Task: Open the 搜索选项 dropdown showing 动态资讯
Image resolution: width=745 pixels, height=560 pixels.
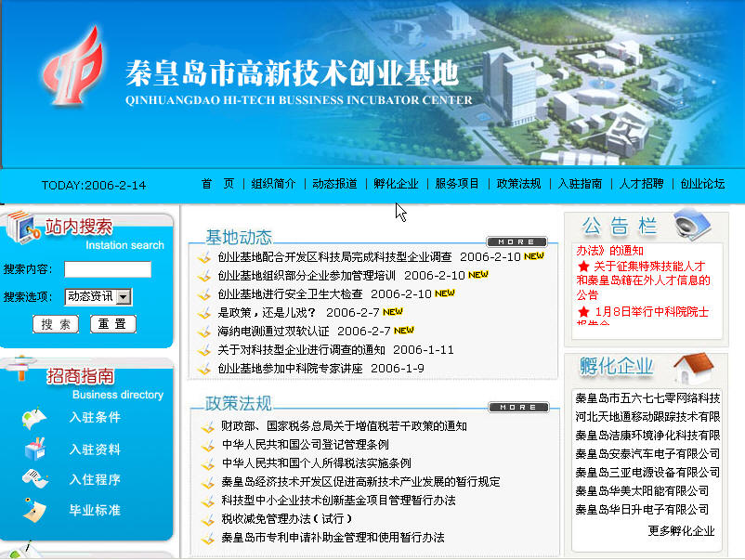Action: (x=98, y=297)
